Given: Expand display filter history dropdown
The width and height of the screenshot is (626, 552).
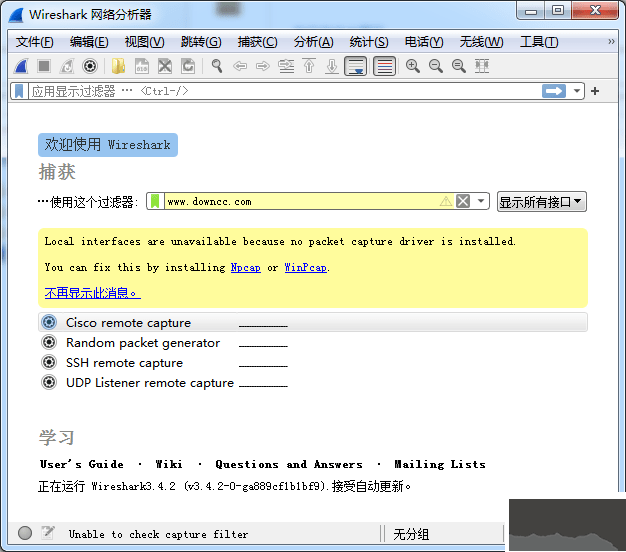Looking at the screenshot, I should (x=576, y=91).
